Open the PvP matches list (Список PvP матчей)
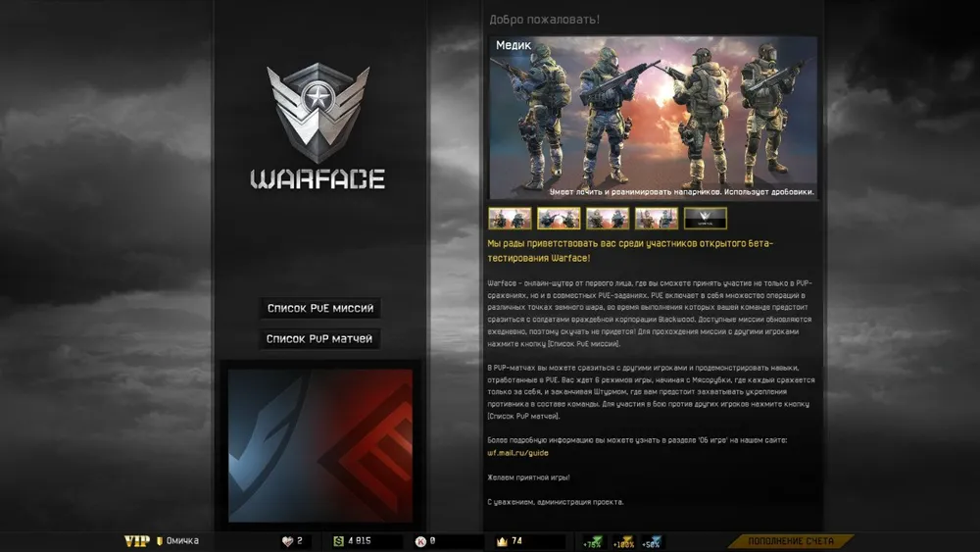This screenshot has height=552, width=980. [319, 339]
